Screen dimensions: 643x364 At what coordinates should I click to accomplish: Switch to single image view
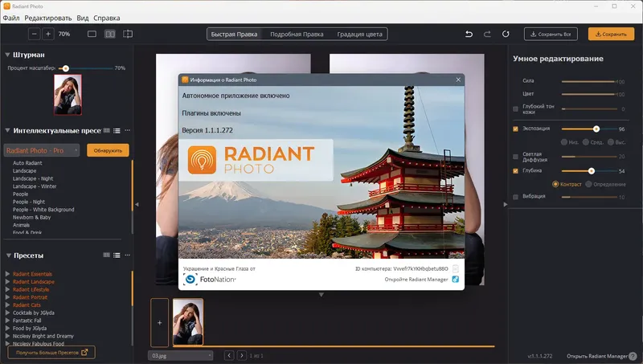pos(92,34)
